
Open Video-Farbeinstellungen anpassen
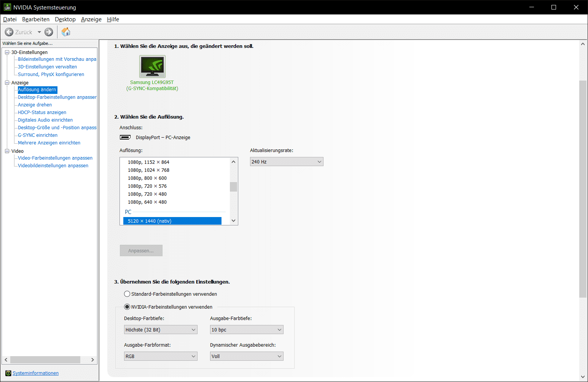(55, 158)
